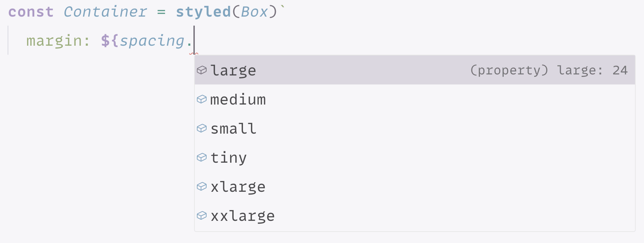The height and width of the screenshot is (243, 644).
Task: Select tiny from the completion popup
Action: coord(229,157)
